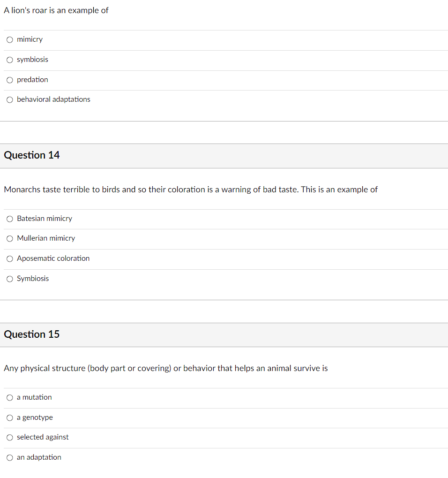Click the an adaptation label text
Viewport: 448px width, 478px height.
click(39, 457)
